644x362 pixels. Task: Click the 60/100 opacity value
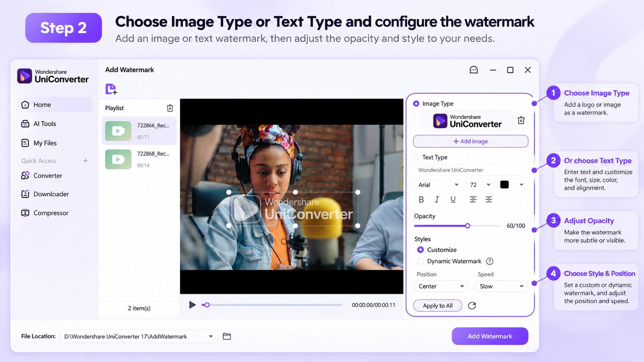tap(516, 226)
